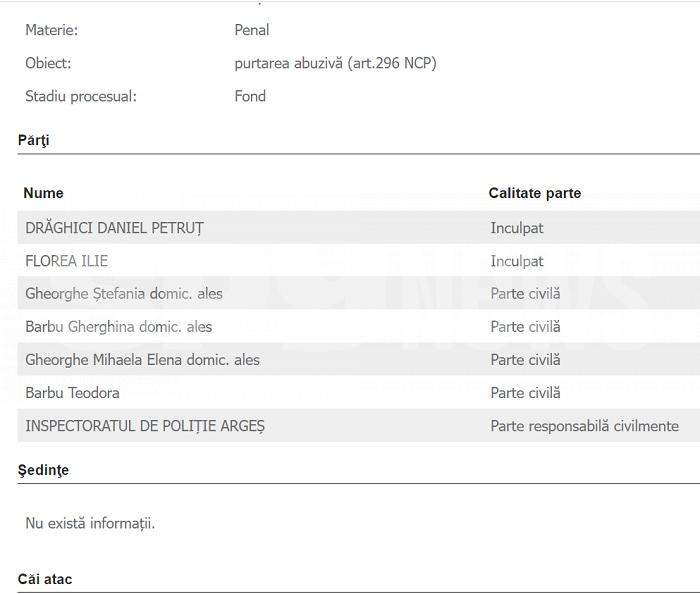
Task: Click the Fond procedural stage value
Action: (250, 96)
